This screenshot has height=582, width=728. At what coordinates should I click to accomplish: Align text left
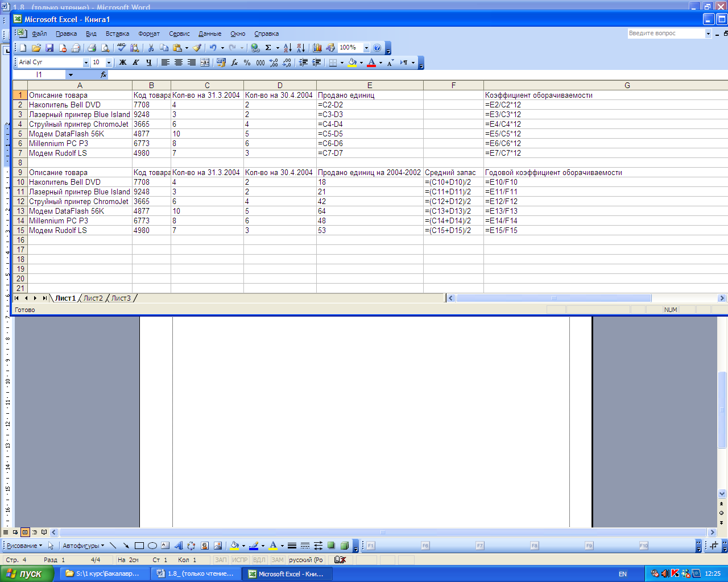pos(165,63)
